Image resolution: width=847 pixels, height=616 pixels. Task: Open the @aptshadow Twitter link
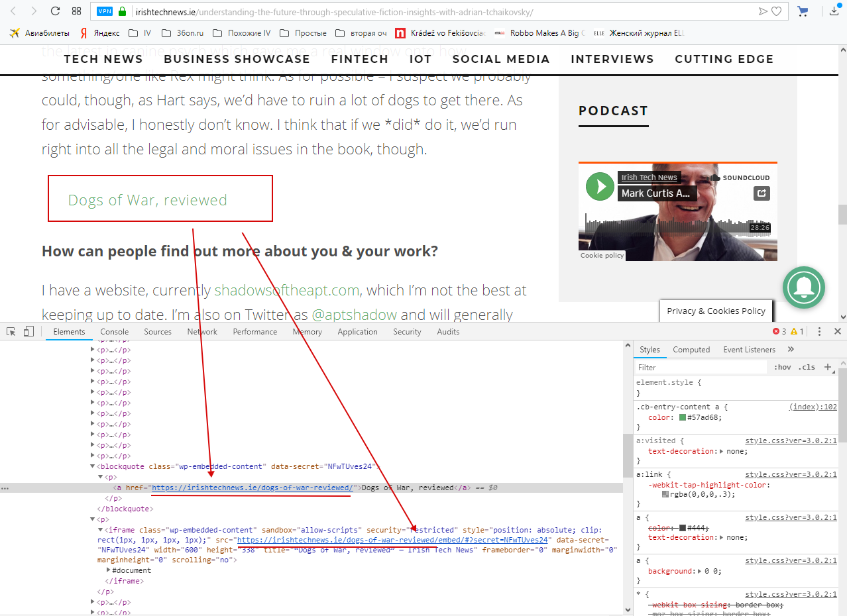coord(355,315)
